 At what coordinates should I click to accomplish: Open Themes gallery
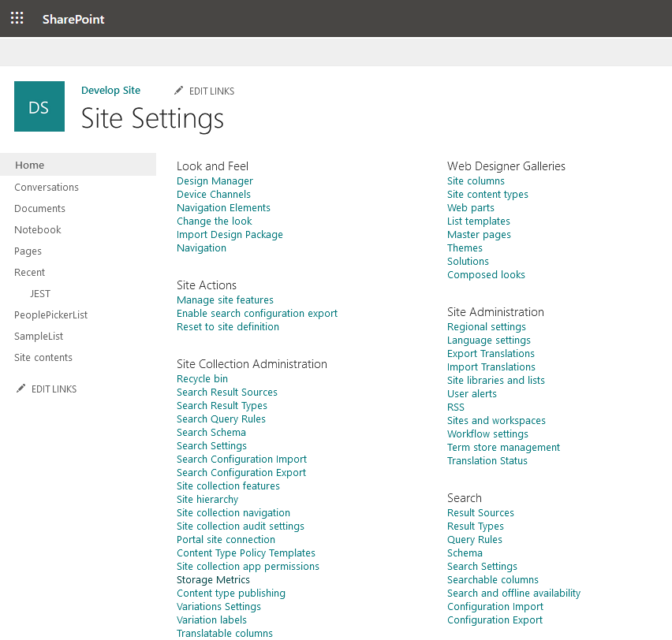[x=465, y=248]
